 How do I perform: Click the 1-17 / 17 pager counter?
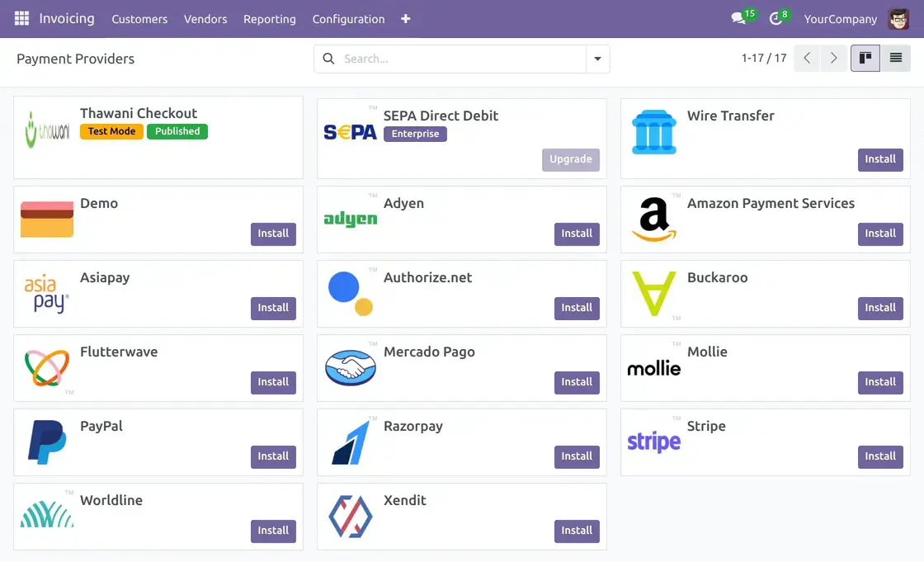click(764, 58)
